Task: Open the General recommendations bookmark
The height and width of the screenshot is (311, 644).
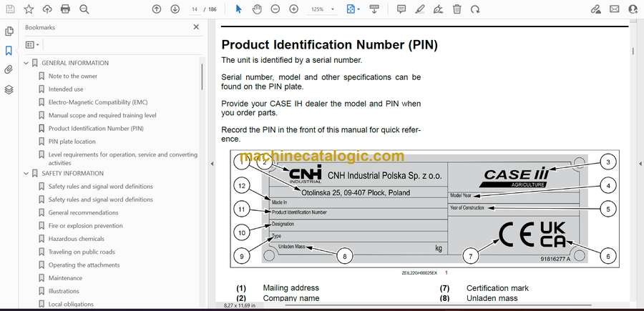Action: 84,212
